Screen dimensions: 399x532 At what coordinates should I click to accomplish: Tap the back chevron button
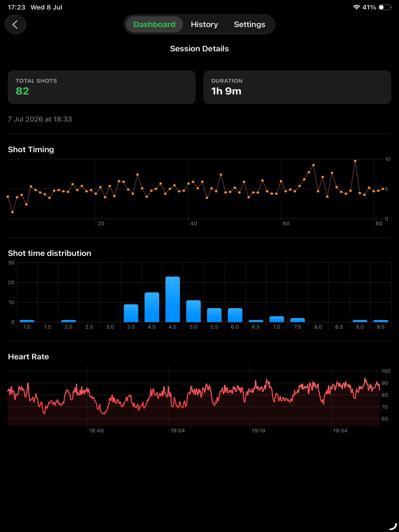point(15,24)
